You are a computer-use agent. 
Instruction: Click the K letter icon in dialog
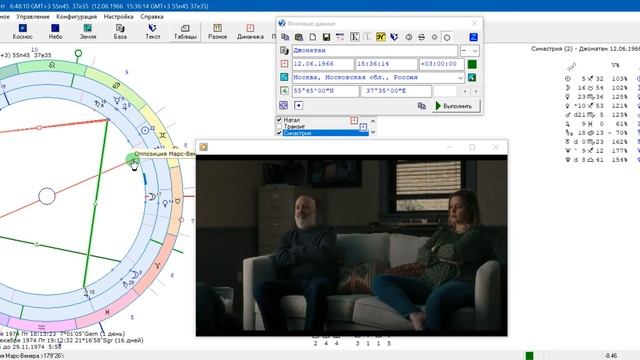pos(355,37)
